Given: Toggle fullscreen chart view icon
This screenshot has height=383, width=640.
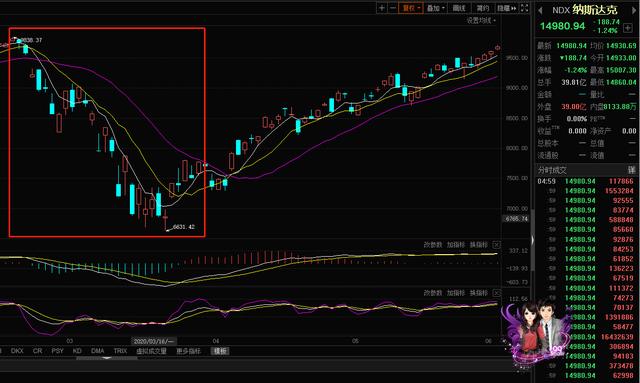Looking at the screenshot, I should point(524,8).
